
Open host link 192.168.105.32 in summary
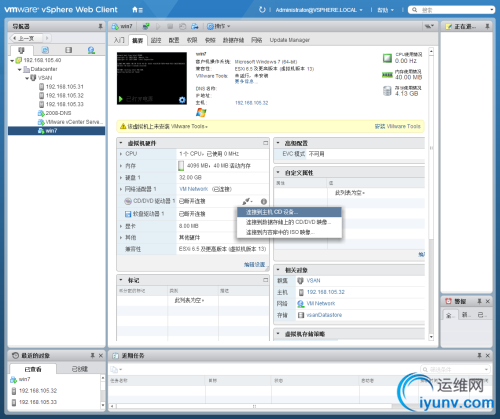(252, 103)
